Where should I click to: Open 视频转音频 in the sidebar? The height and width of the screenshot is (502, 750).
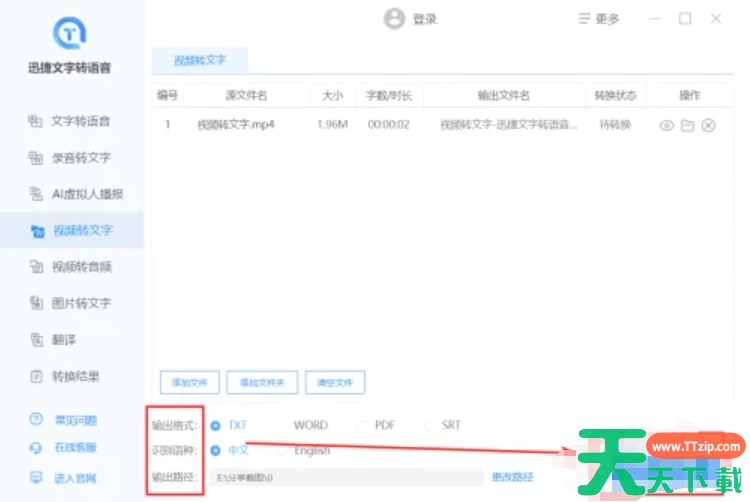69,266
